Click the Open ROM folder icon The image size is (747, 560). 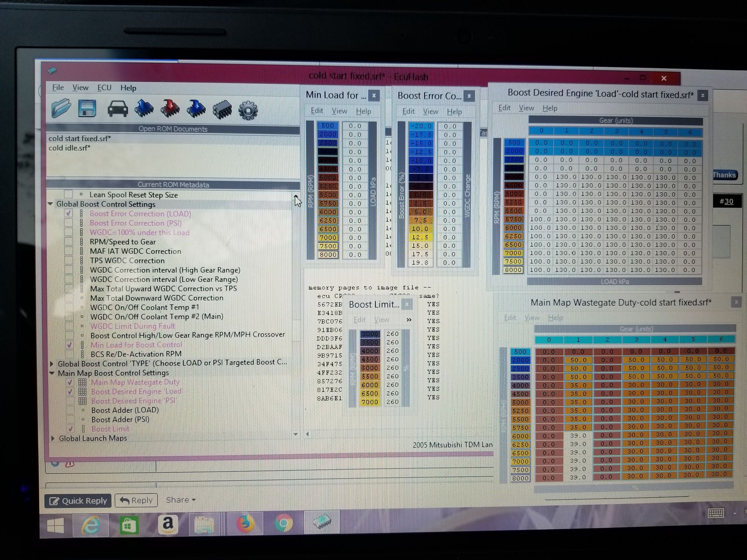(x=61, y=109)
